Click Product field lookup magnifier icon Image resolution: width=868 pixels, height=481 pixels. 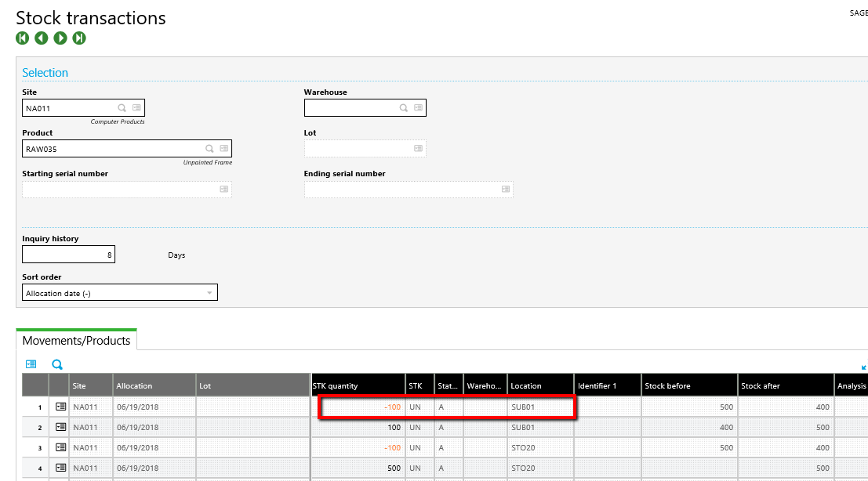(209, 149)
